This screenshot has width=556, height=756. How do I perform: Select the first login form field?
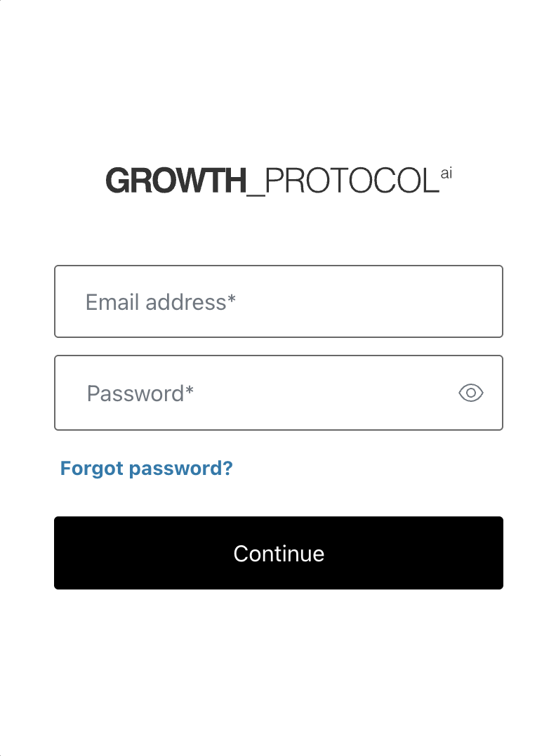(278, 301)
